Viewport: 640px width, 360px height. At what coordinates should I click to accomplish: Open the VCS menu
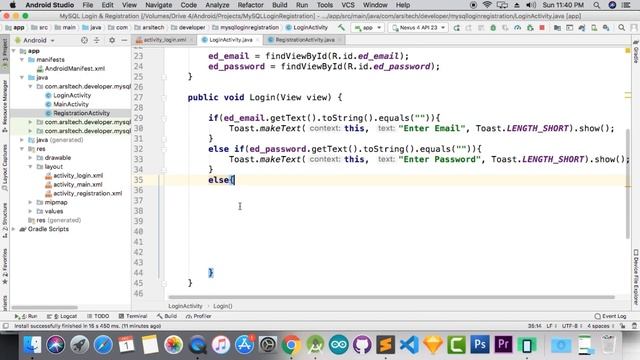pyautogui.click(x=348, y=5)
